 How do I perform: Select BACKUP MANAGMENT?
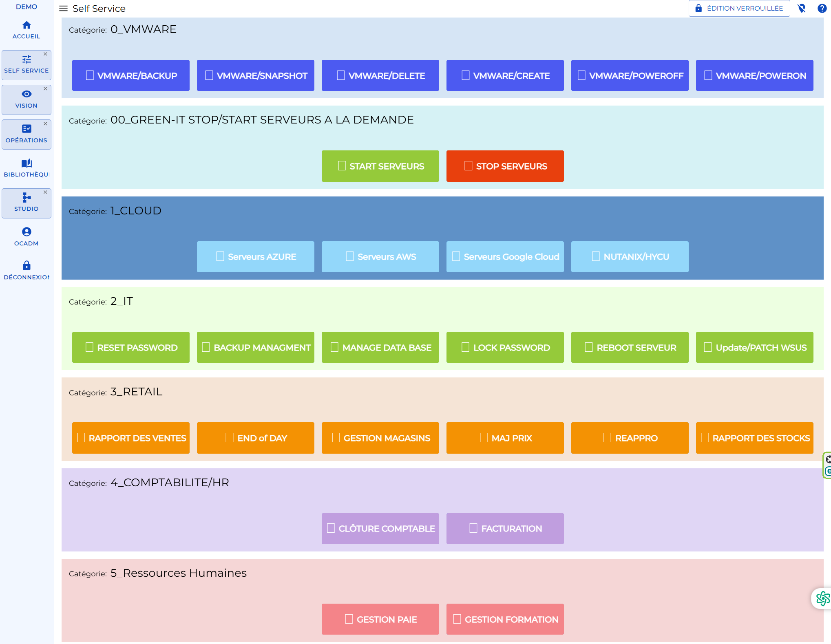(x=256, y=348)
